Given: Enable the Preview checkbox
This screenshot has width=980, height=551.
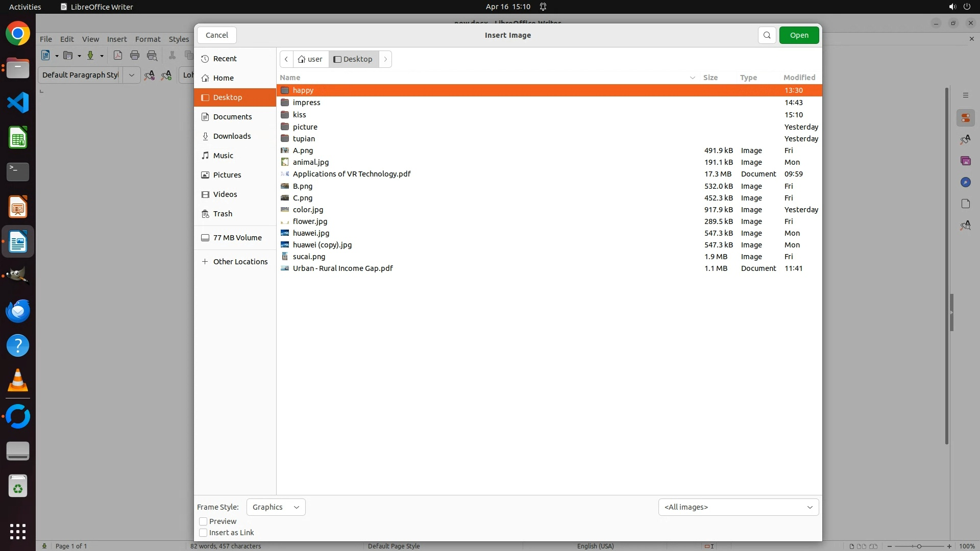Looking at the screenshot, I should pyautogui.click(x=203, y=521).
